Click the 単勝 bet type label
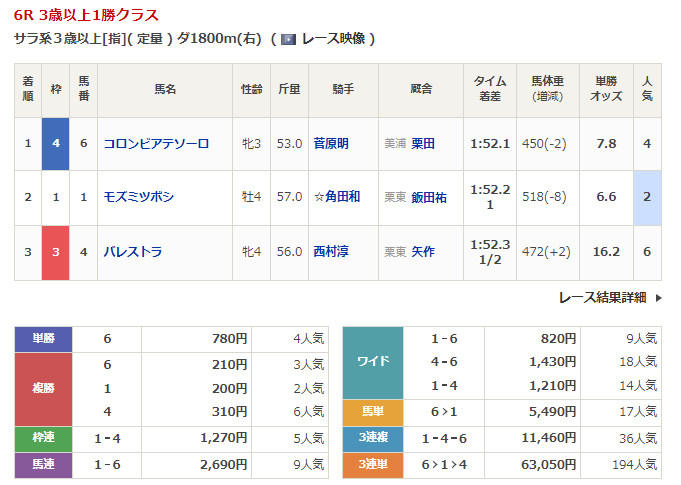 43,339
